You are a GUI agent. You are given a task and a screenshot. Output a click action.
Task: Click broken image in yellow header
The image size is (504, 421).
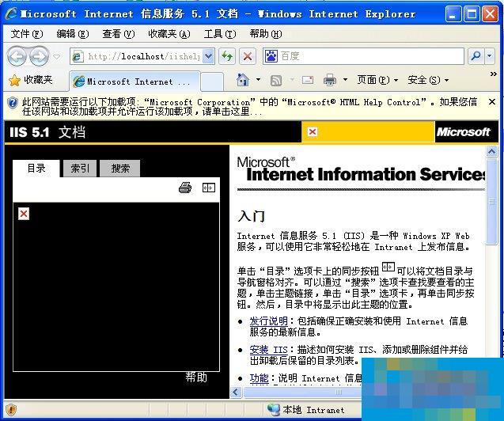point(313,132)
